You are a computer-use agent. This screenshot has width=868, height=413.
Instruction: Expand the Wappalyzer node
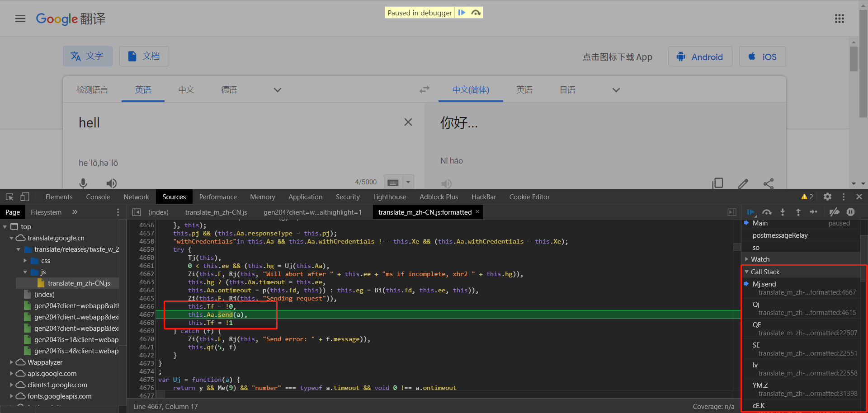[x=12, y=362]
